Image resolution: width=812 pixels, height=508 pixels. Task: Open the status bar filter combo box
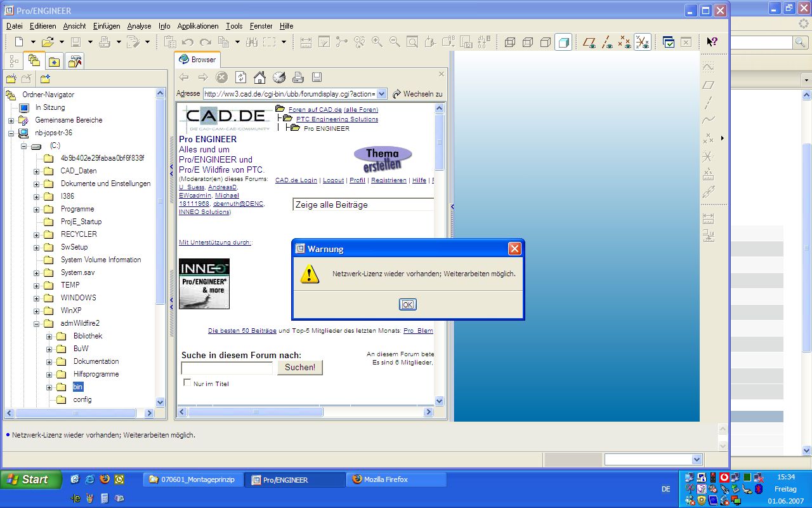click(x=653, y=459)
